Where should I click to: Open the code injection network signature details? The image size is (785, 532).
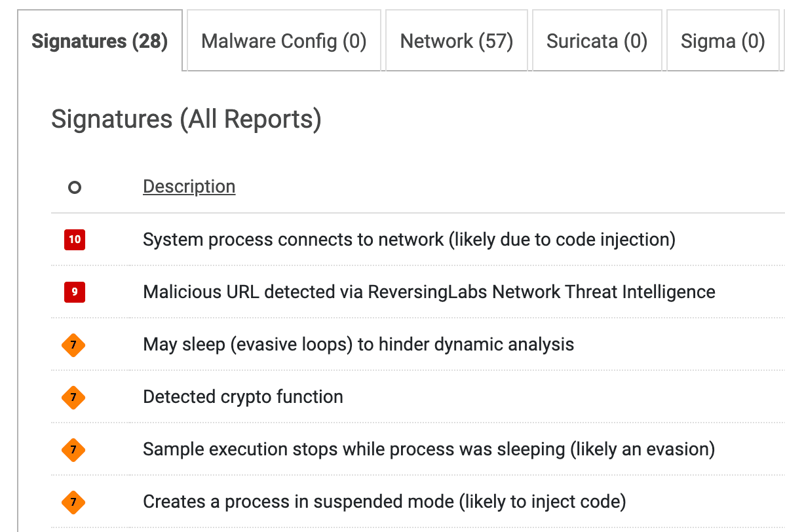click(408, 240)
